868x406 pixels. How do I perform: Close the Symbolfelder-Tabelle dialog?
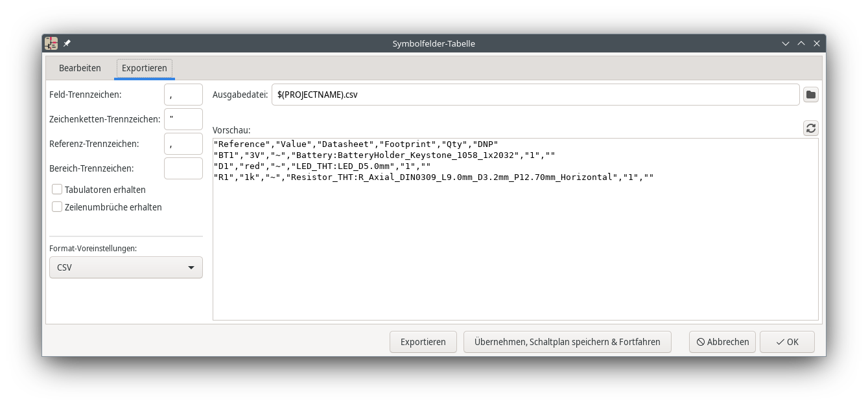pos(817,43)
